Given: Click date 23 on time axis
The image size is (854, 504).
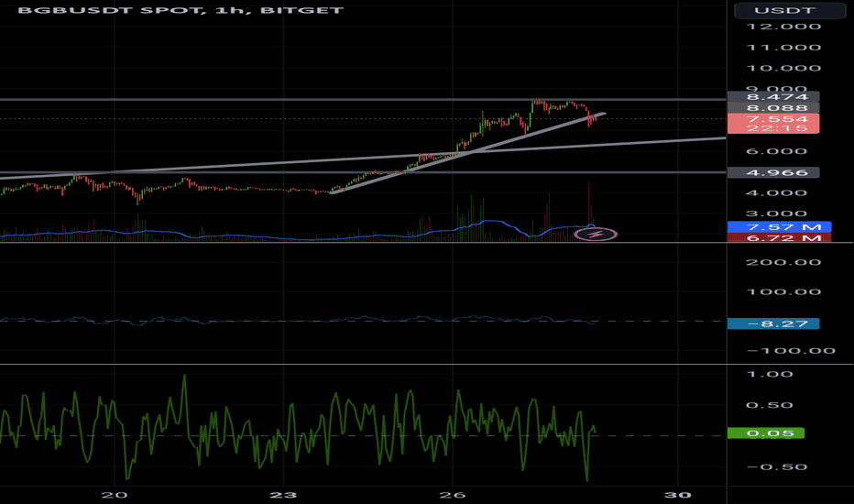Looking at the screenshot, I should click(x=283, y=495).
